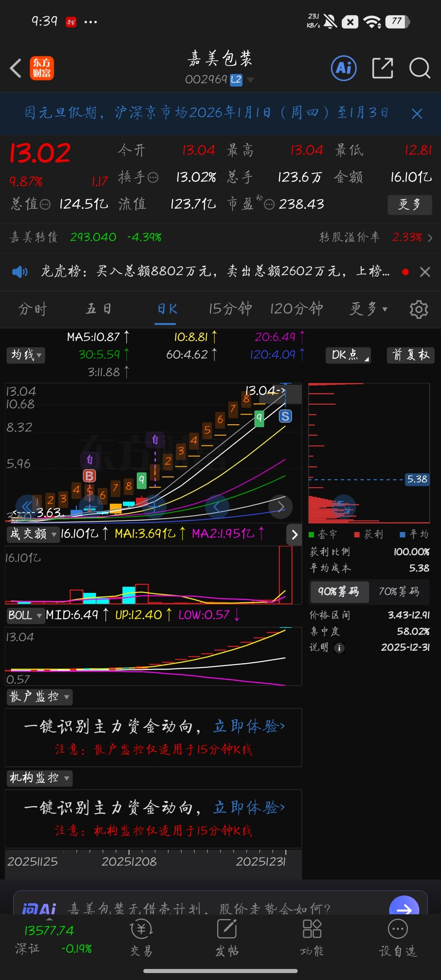The height and width of the screenshot is (980, 441).
Task: Open the 功能 functions icon
Action: pos(312,938)
